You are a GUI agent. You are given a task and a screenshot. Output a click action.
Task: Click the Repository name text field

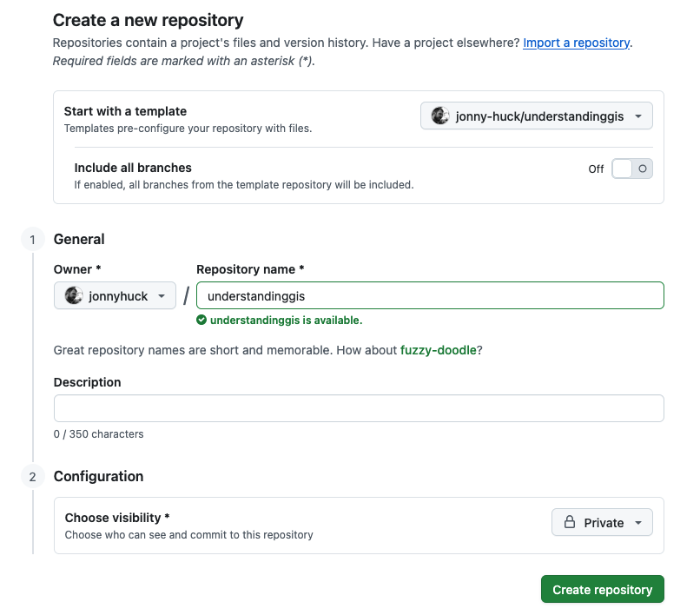tap(430, 295)
